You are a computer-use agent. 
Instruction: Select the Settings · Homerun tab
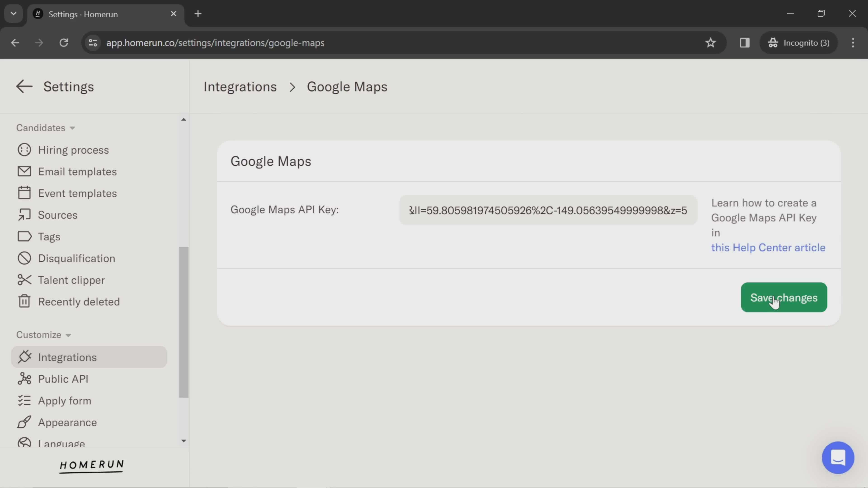(106, 14)
